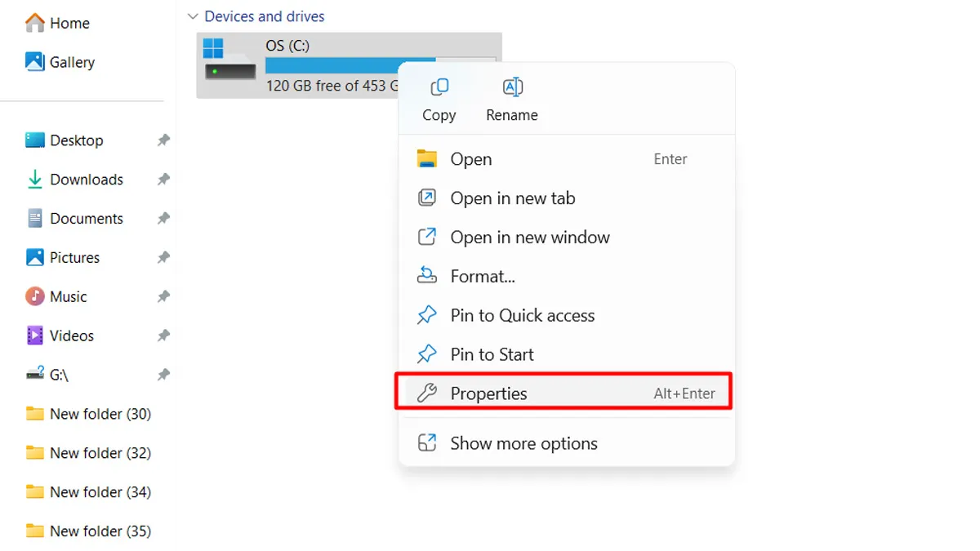Select the Format option icon
980x551 pixels.
(427, 276)
